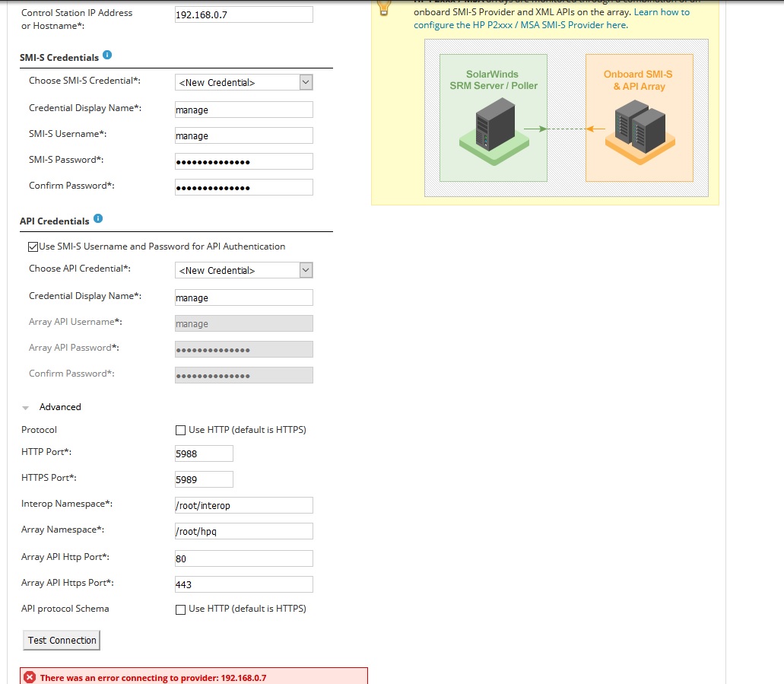Click the SMI-S Username field
The image size is (784, 684).
click(x=244, y=135)
